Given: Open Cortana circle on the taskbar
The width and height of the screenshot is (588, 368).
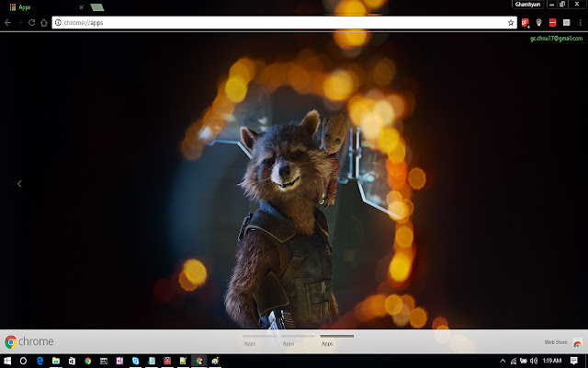Looking at the screenshot, I should [23, 361].
